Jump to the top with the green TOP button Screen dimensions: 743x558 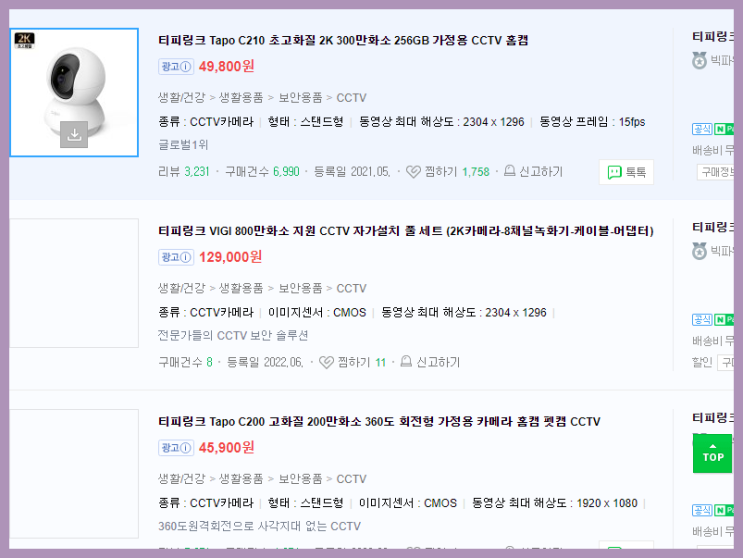coord(712,454)
